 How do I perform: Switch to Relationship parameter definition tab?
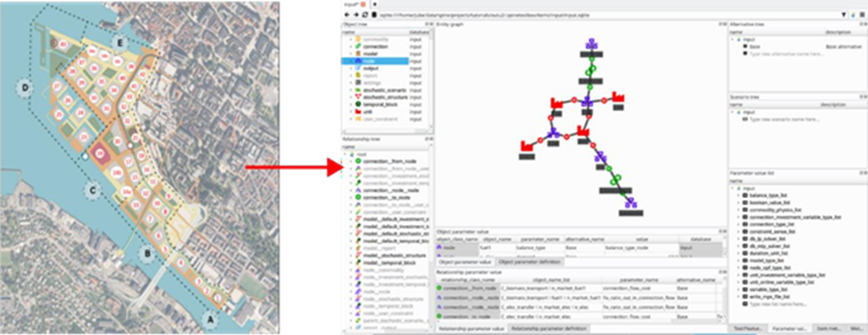(549, 329)
